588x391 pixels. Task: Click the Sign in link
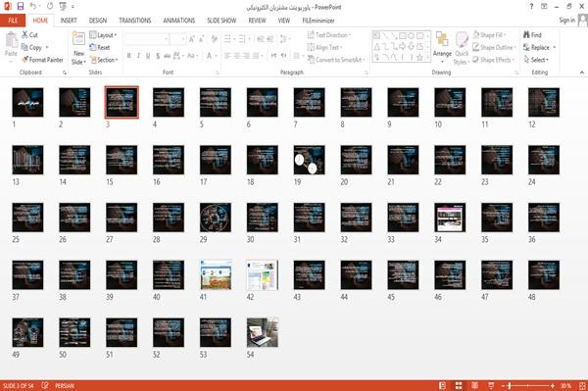[x=566, y=21]
